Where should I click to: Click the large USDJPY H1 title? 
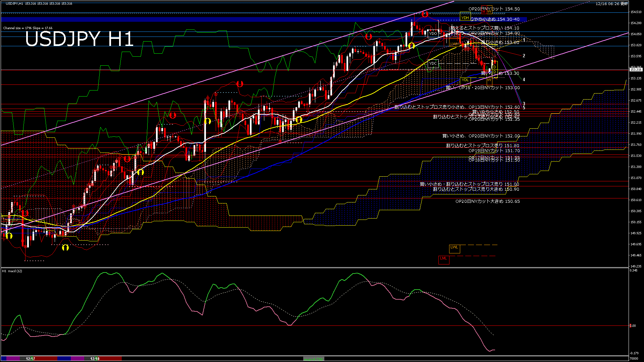[79, 39]
